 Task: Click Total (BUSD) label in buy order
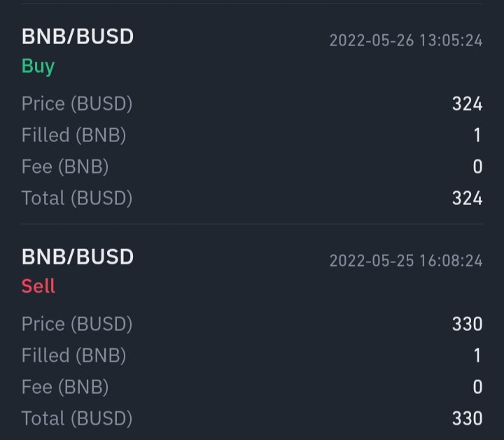click(77, 198)
